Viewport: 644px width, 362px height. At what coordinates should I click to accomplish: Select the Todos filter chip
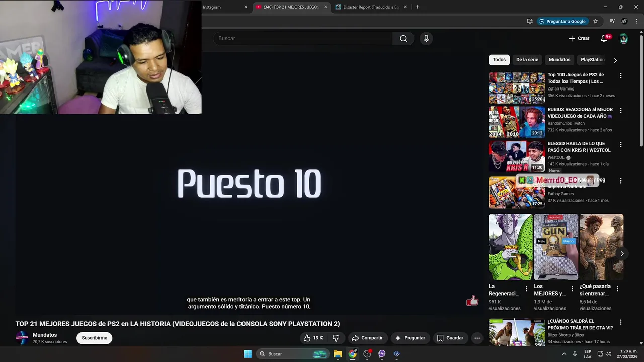point(499,60)
